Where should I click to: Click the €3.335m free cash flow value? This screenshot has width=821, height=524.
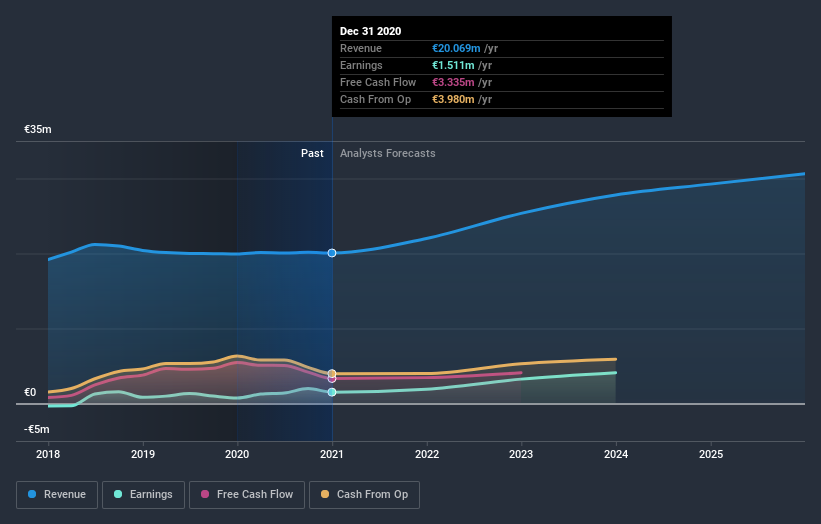point(453,82)
